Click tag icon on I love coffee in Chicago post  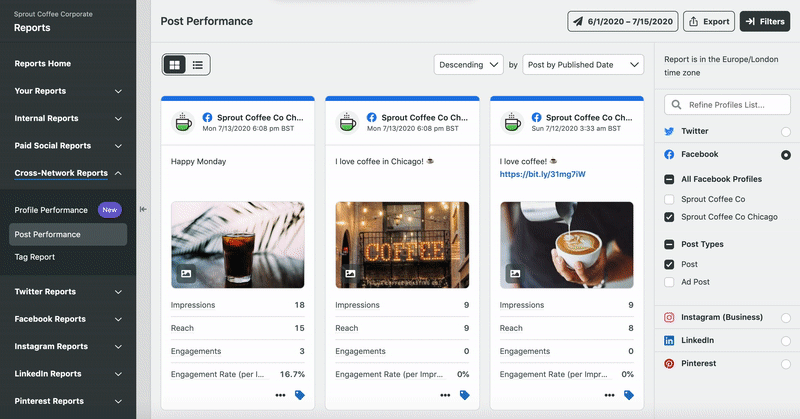tap(464, 395)
